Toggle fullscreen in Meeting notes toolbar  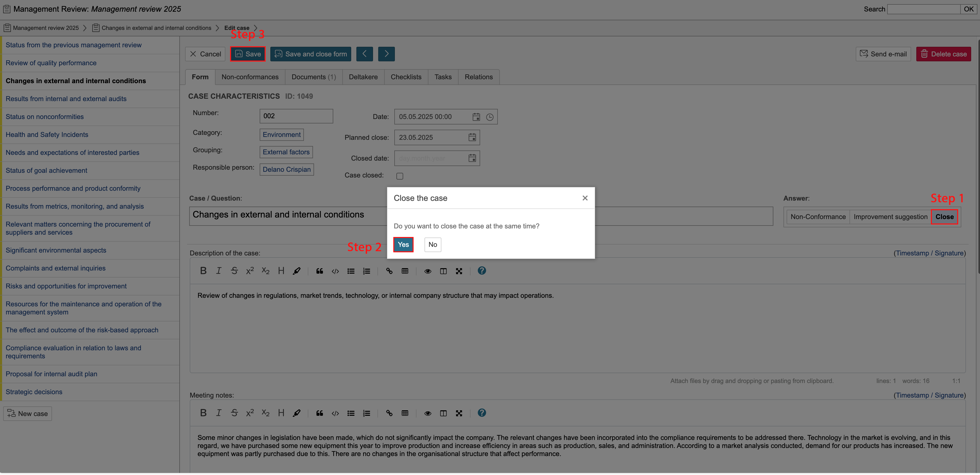459,413
